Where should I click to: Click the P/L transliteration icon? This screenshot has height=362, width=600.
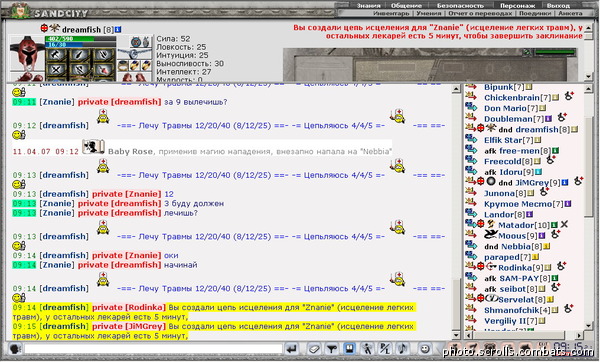click(385, 349)
